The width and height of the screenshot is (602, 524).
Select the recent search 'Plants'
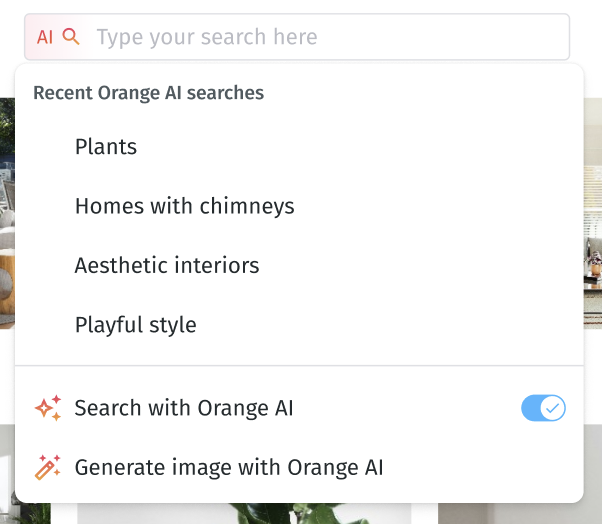(x=106, y=147)
